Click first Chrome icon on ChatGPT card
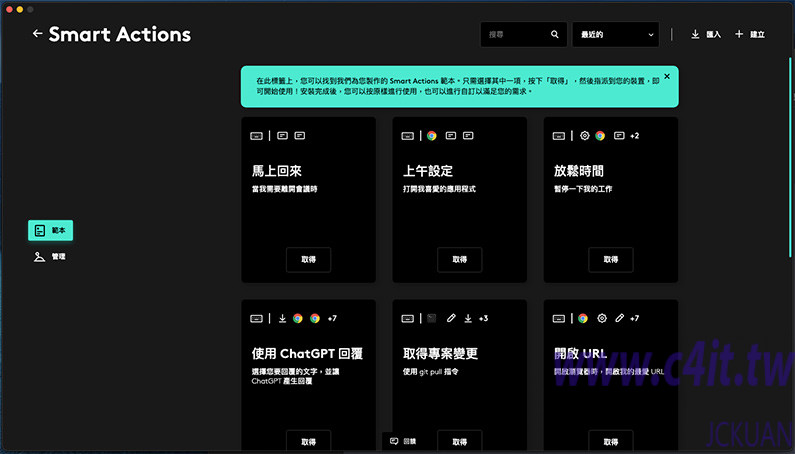The height and width of the screenshot is (454, 795). tap(298, 318)
